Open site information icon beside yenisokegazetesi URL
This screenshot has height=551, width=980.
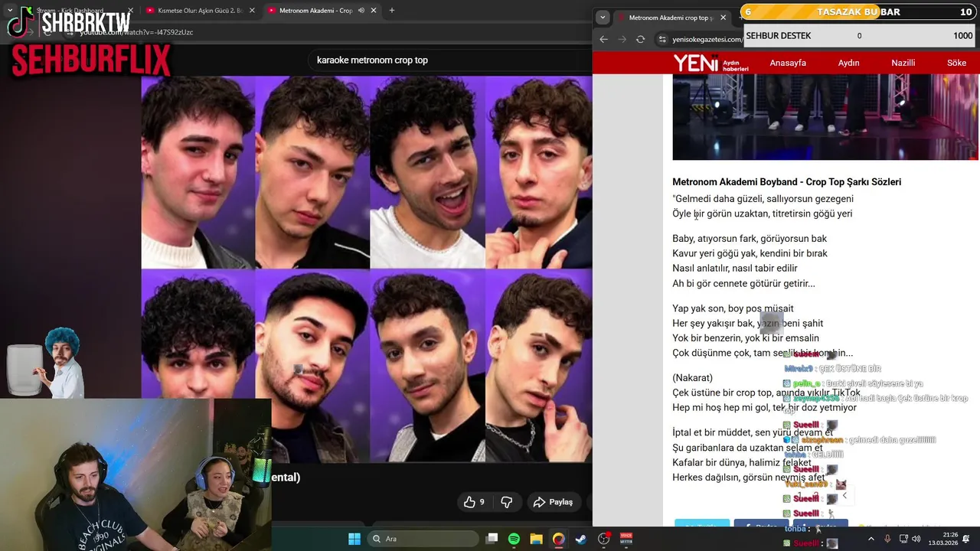coord(662,39)
